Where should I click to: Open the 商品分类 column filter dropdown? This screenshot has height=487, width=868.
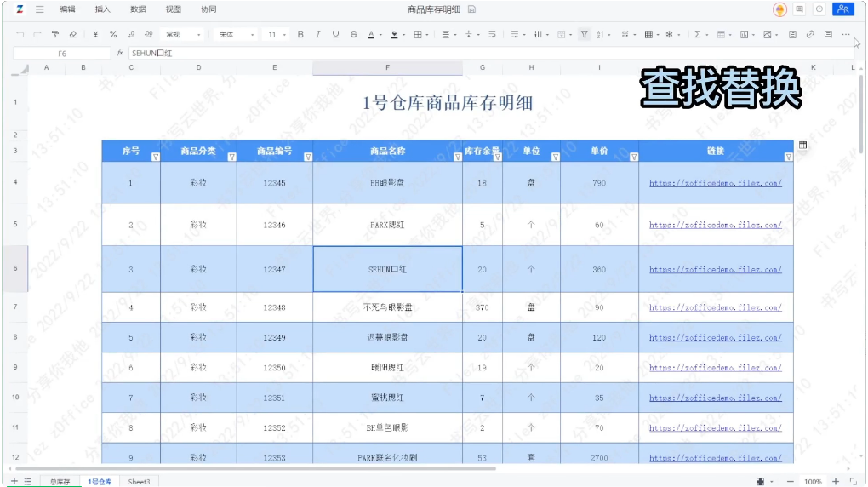[232, 157]
